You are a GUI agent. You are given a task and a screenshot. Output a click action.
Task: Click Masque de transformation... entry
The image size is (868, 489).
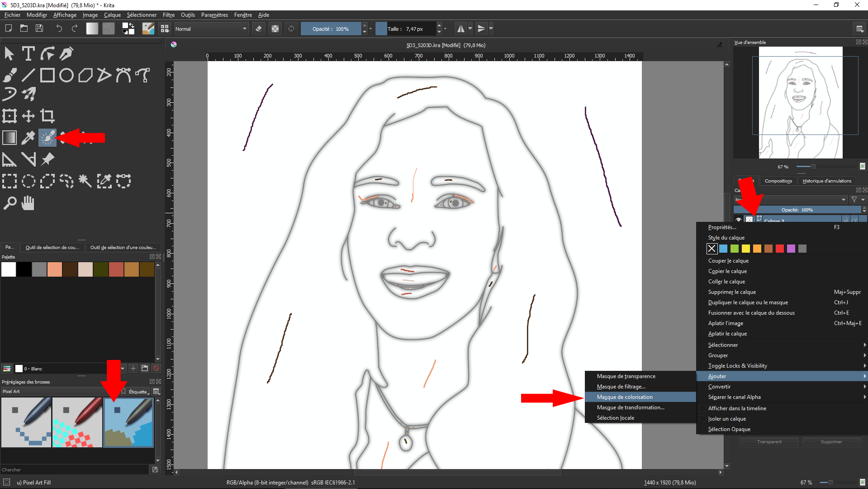pos(640,407)
